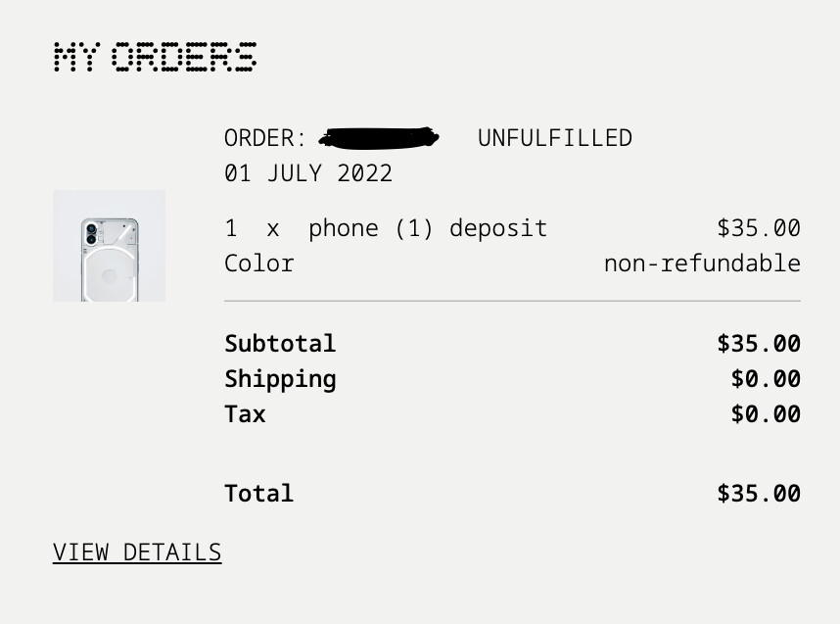
Task: Click the redacted order number
Action: (379, 138)
